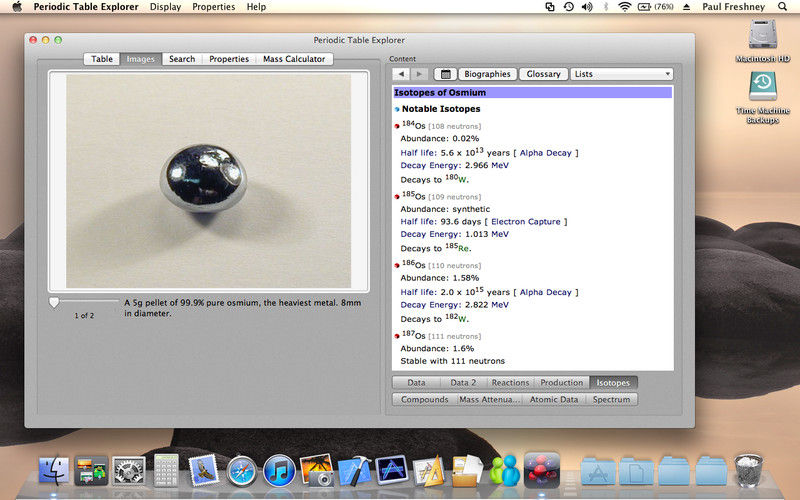This screenshot has width=800, height=500.
Task: Open the Properties tab in left panel
Action: point(229,59)
